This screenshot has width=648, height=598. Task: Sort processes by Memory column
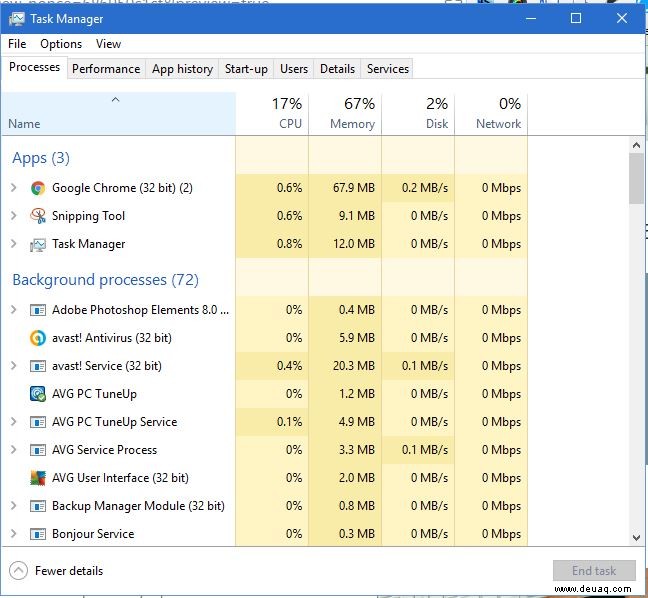(x=345, y=113)
